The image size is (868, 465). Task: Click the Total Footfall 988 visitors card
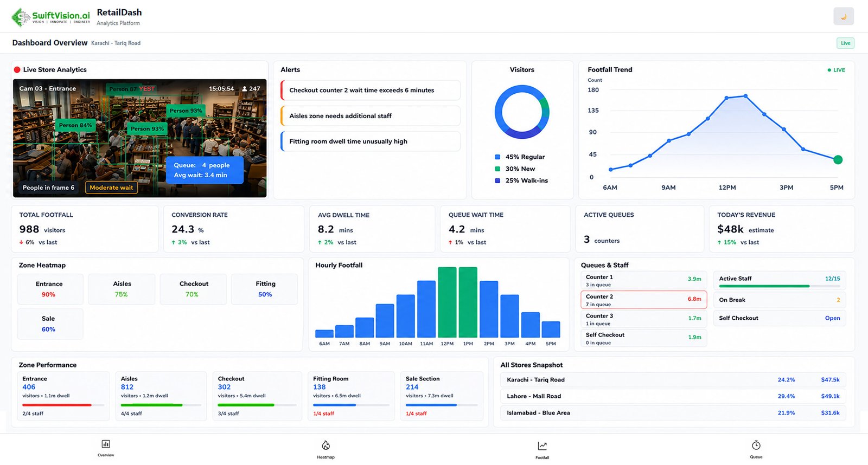pyautogui.click(x=85, y=229)
